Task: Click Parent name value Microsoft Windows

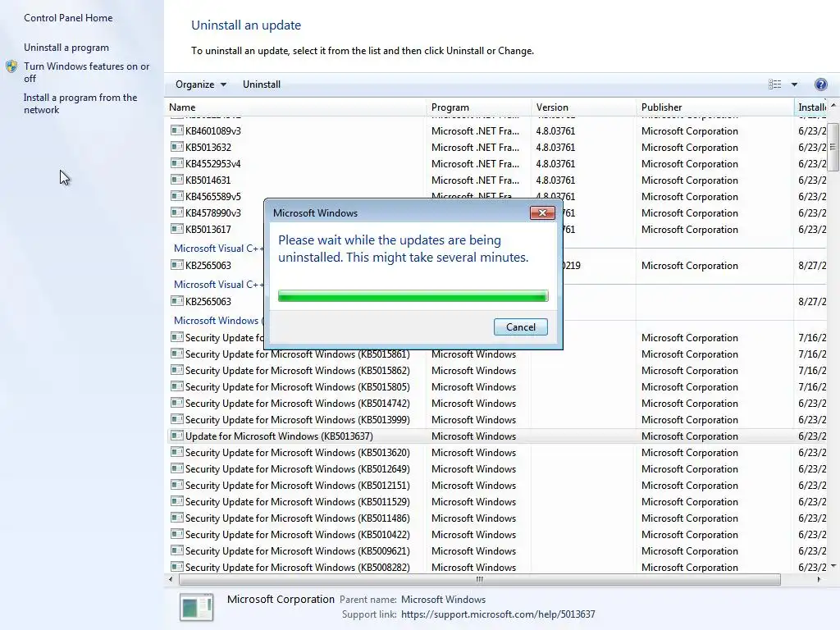Action: click(x=443, y=600)
